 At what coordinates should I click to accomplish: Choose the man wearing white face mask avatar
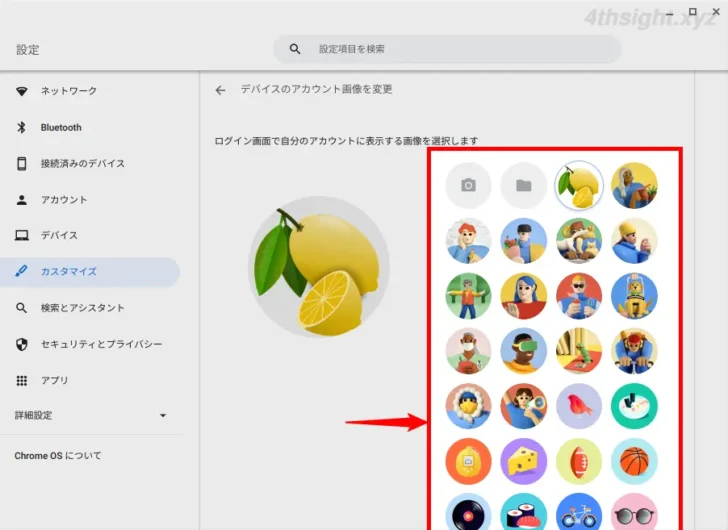[x=468, y=351]
